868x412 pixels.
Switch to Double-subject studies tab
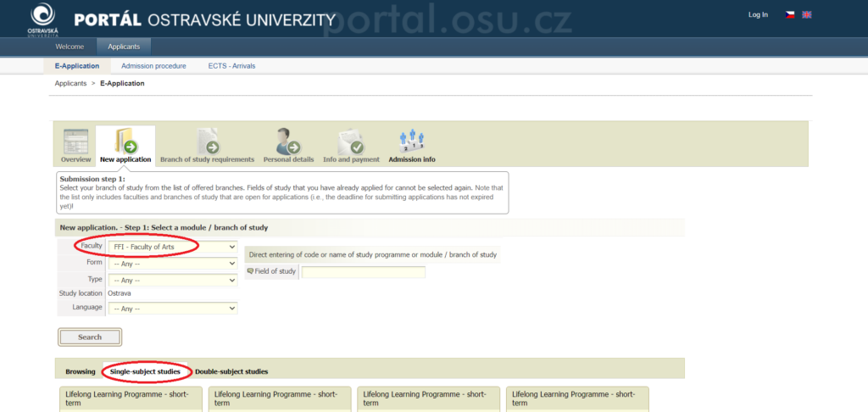231,371
